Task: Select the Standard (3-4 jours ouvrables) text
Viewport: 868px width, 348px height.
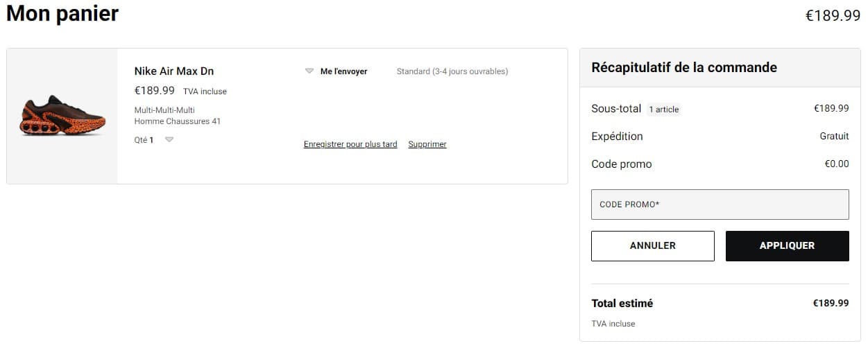Action: pyautogui.click(x=452, y=71)
